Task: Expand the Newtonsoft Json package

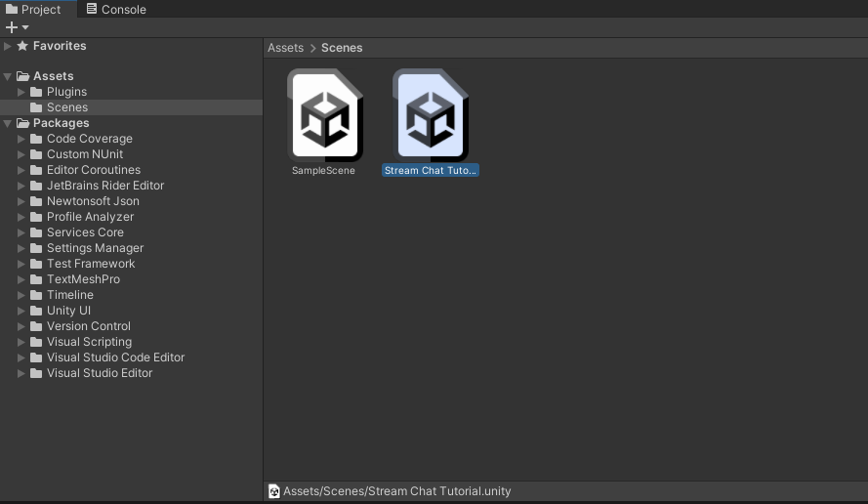Action: point(21,201)
